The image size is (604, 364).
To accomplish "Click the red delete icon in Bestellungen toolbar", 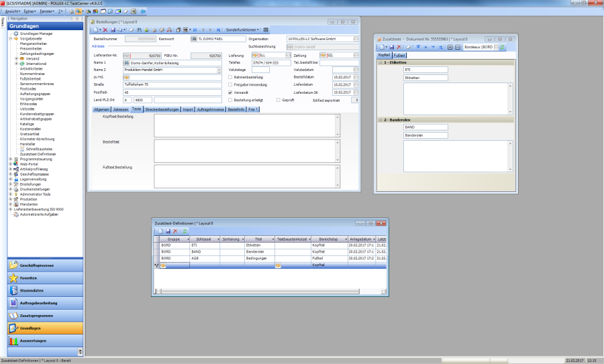I will 105,30.
